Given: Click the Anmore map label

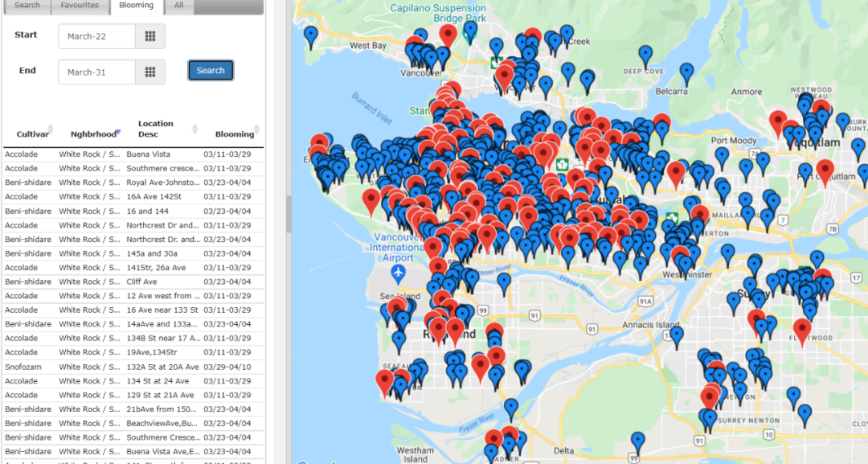Looking at the screenshot, I should (x=746, y=92).
